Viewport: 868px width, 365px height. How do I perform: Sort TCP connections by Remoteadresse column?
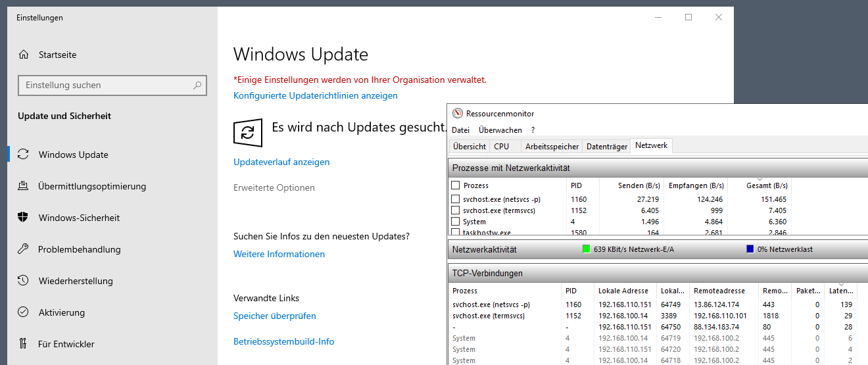(724, 291)
